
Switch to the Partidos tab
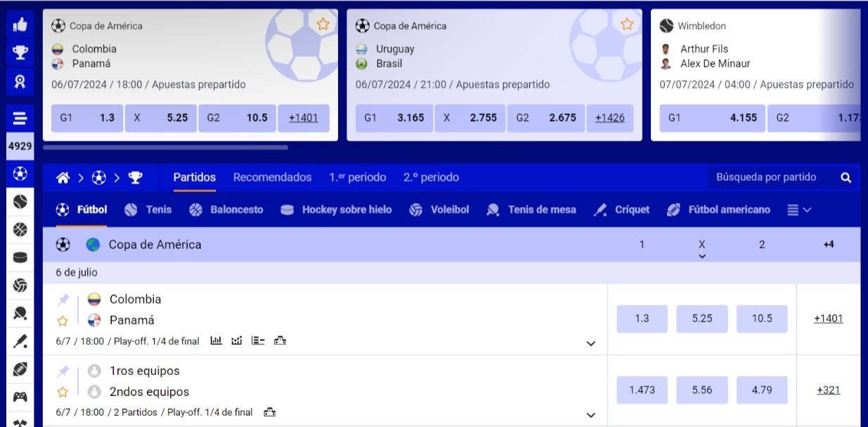(195, 177)
